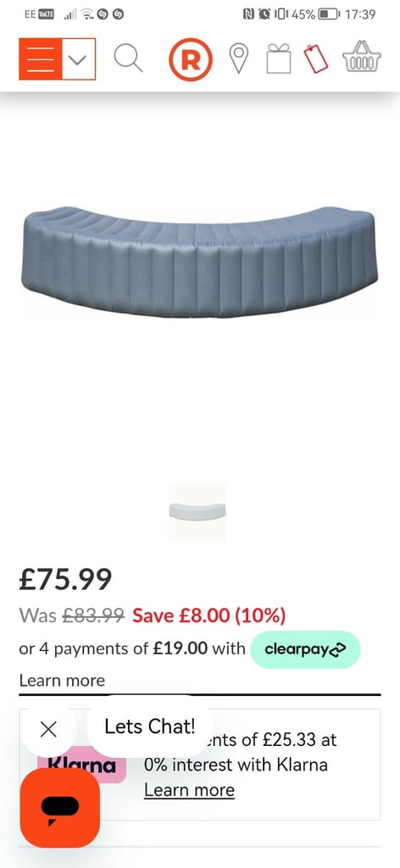Open Klarna Learn more link
Screen dimensions: 400x868
(x=189, y=790)
